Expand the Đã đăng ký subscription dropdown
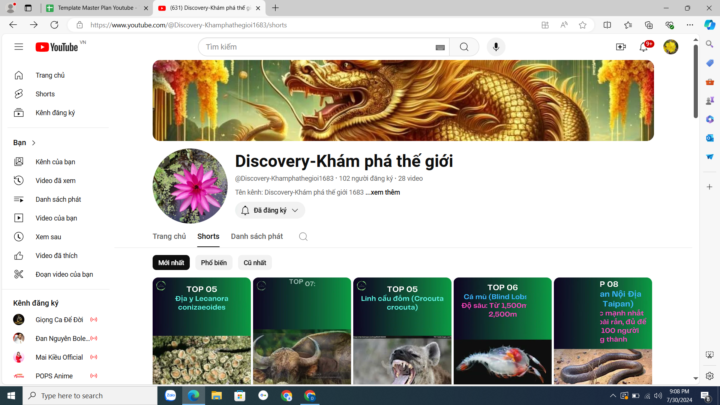This screenshot has height=405, width=720. tap(270, 210)
